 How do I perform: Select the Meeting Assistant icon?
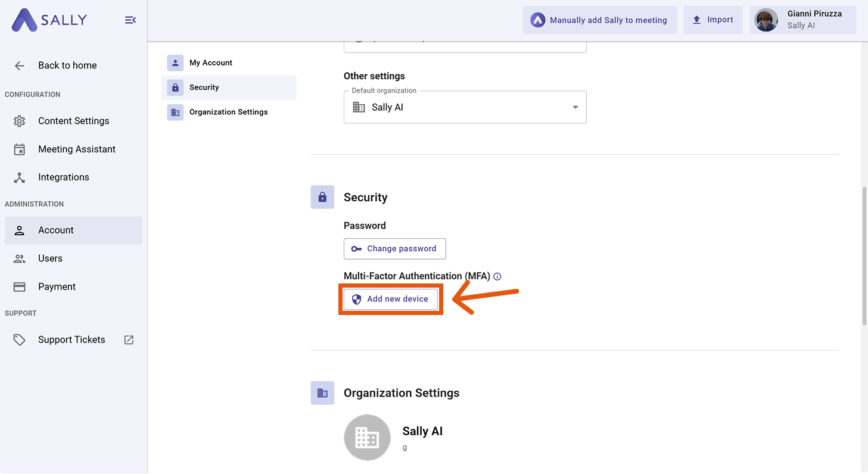(20, 149)
